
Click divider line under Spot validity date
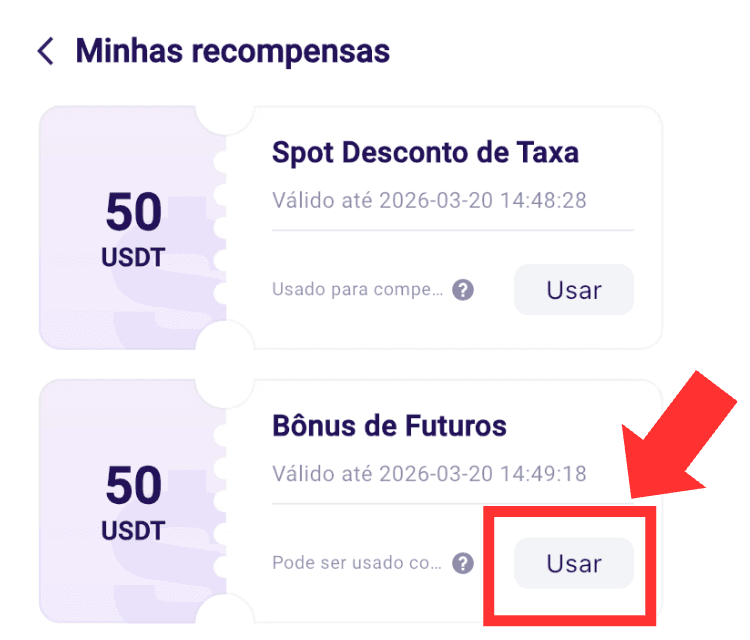coord(452,230)
